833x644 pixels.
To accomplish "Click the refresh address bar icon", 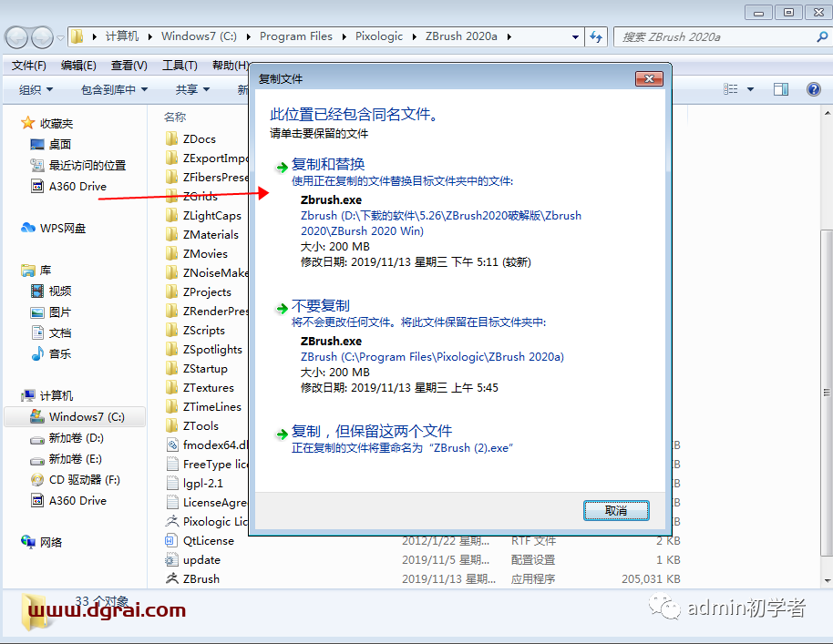I will coord(596,37).
